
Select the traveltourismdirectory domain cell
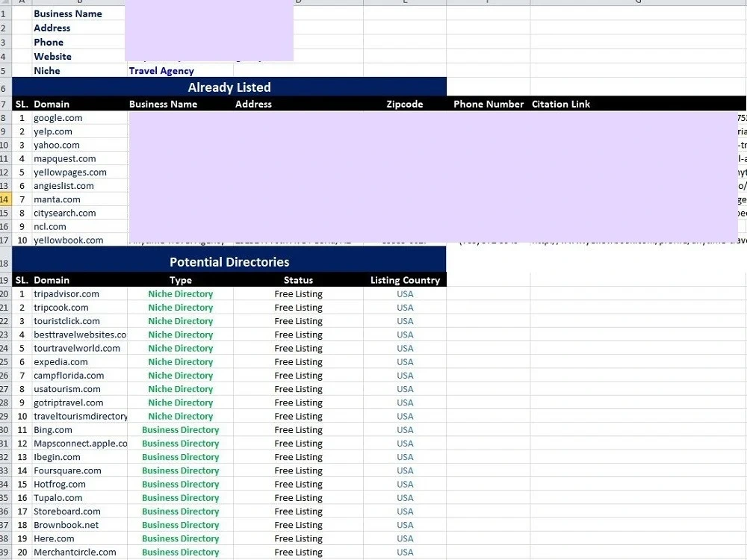80,416
